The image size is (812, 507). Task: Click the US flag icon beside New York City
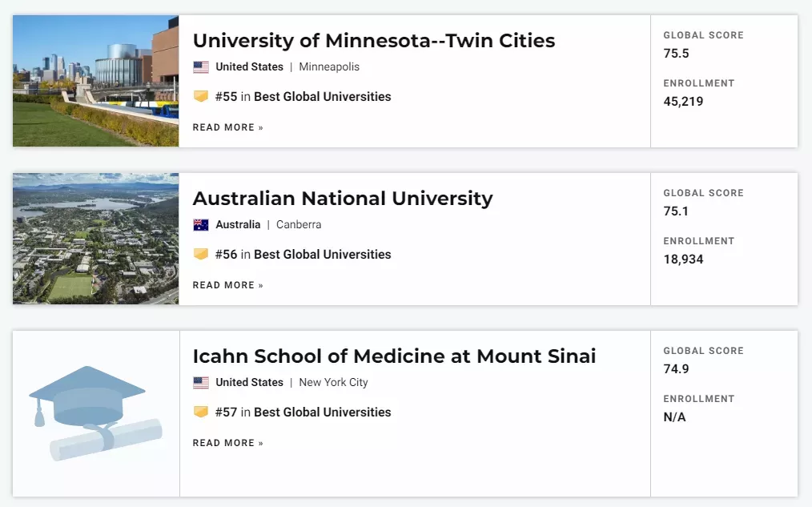(201, 383)
